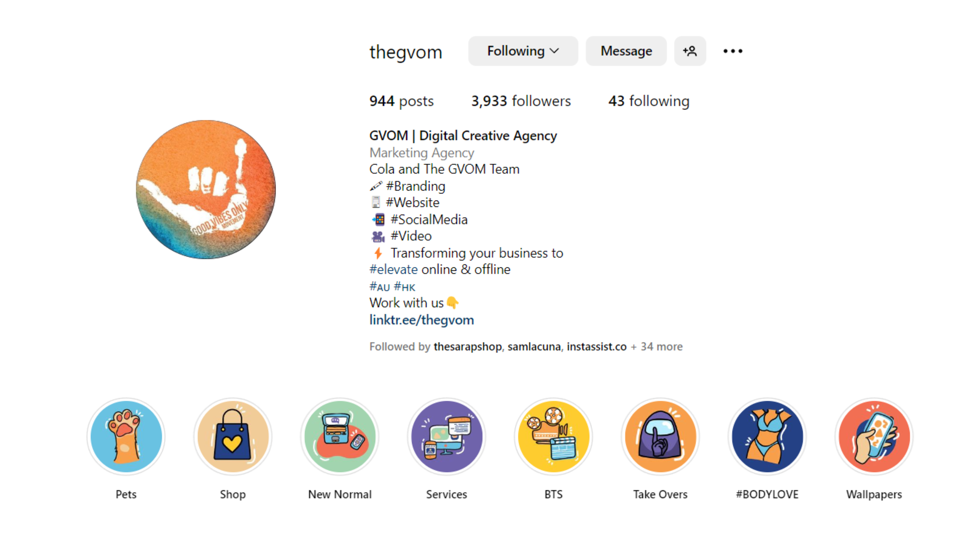
Task: Visit follower samlacuna's profile
Action: [x=534, y=347]
